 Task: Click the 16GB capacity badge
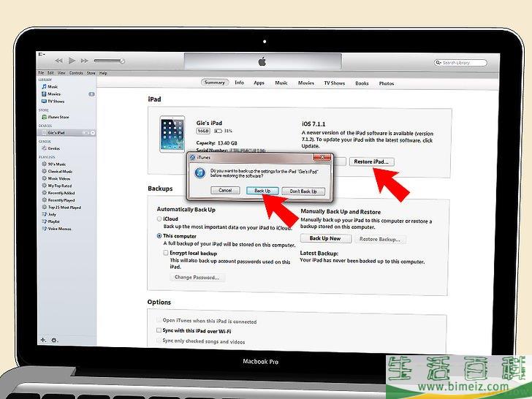click(203, 131)
